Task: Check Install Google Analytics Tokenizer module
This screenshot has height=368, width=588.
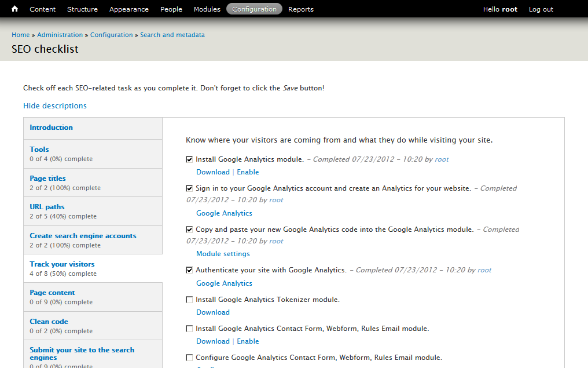Action: pos(189,300)
